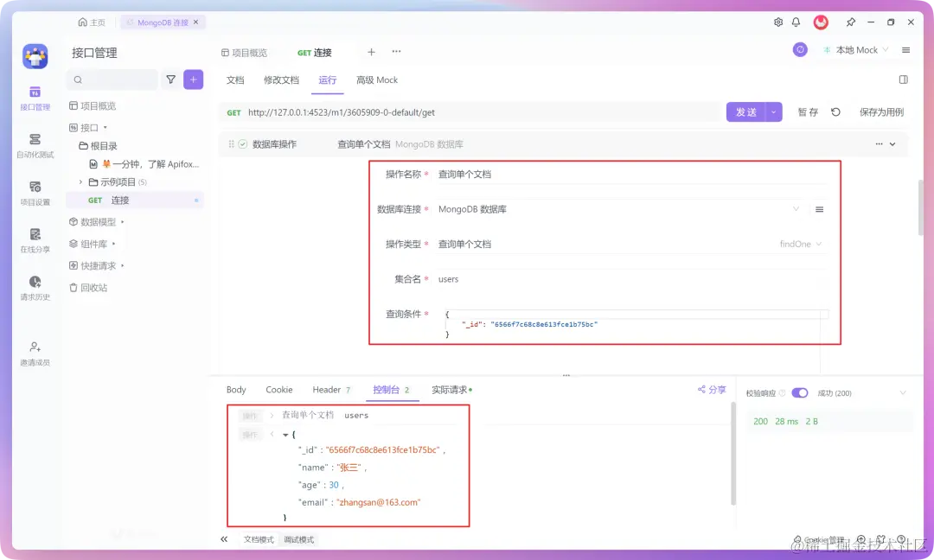The width and height of the screenshot is (934, 560).
Task: Switch to 文档模式
Action: 259,540
